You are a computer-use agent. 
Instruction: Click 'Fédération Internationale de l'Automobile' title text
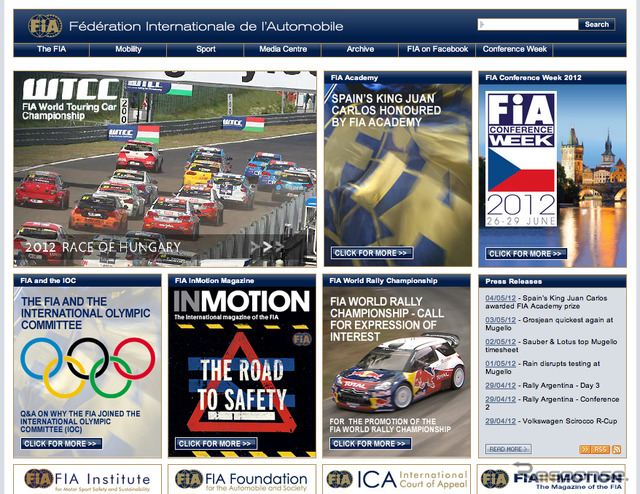click(206, 27)
